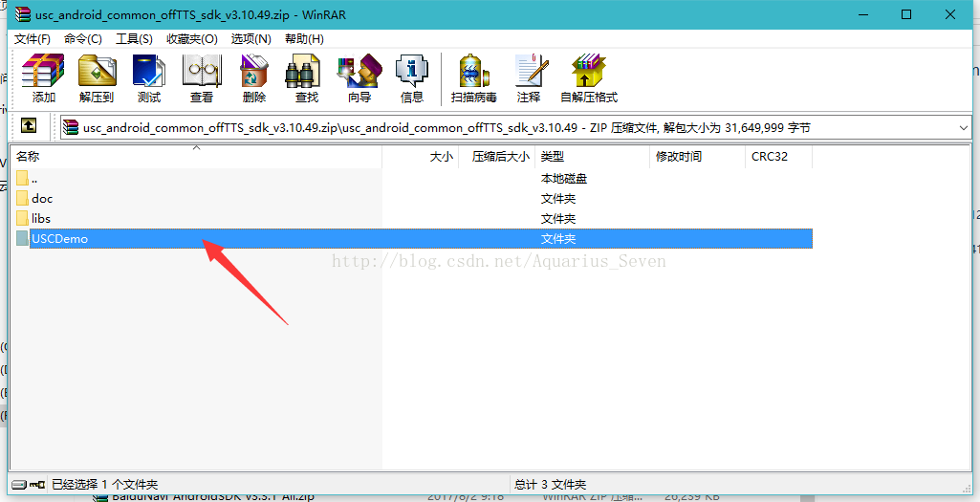Minimize the WinRAR window
Viewport: 980px width, 502px height.
click(862, 13)
